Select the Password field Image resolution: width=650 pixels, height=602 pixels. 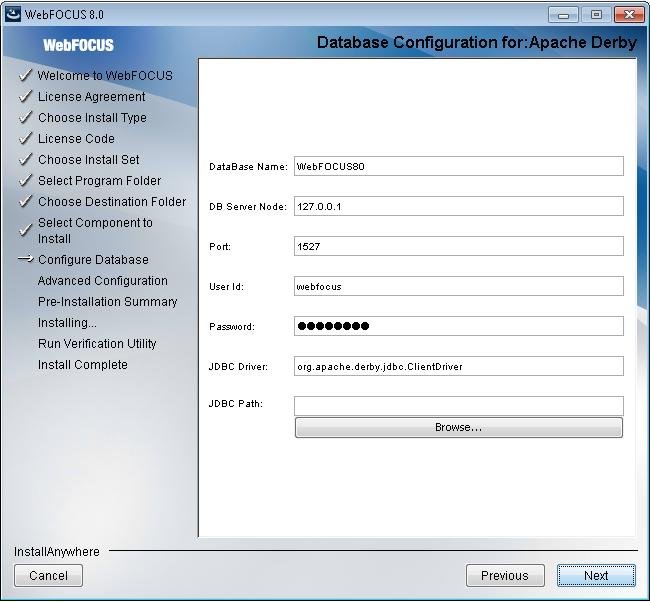[458, 326]
